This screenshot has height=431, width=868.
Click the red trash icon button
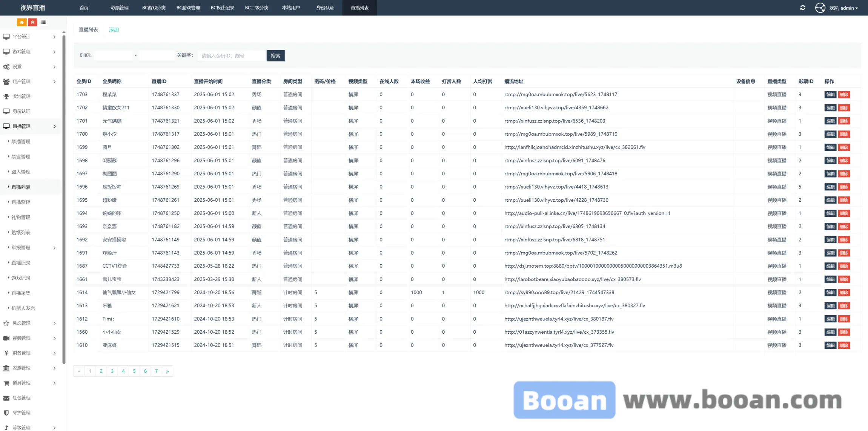[32, 22]
